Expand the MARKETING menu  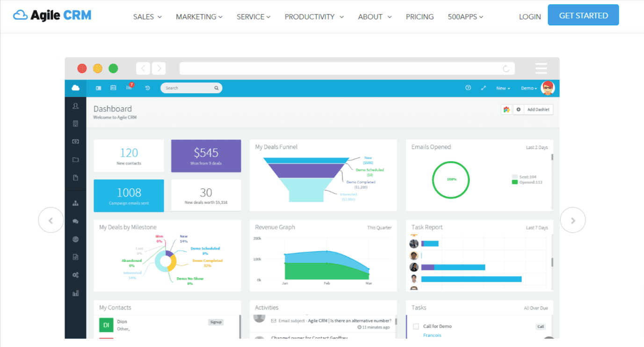click(x=199, y=16)
